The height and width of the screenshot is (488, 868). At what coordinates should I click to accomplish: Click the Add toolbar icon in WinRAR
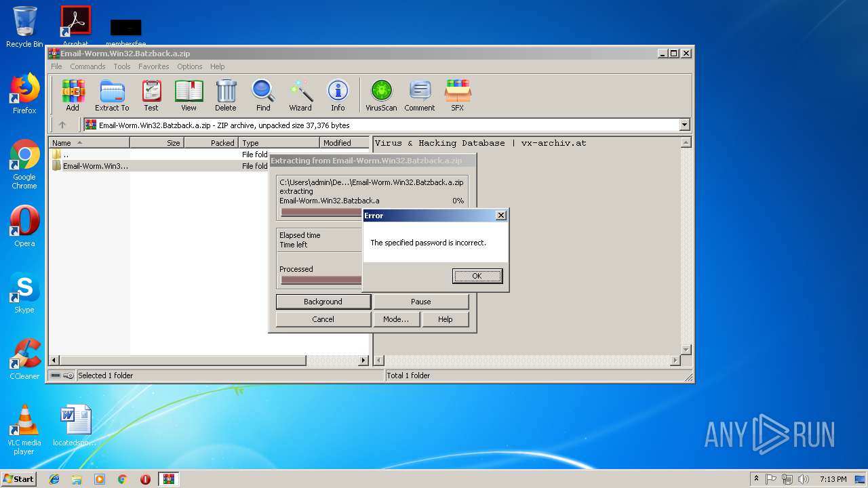tap(73, 95)
